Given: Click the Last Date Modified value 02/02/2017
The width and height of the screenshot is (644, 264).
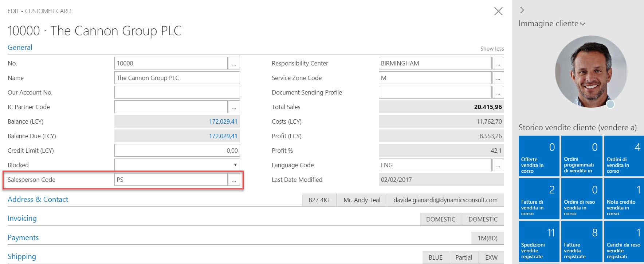Looking at the screenshot, I should pyautogui.click(x=441, y=180).
